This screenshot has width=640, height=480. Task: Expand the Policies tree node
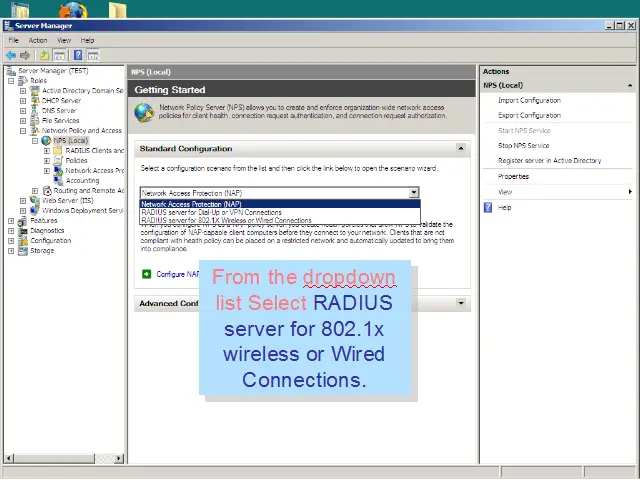(x=47, y=161)
